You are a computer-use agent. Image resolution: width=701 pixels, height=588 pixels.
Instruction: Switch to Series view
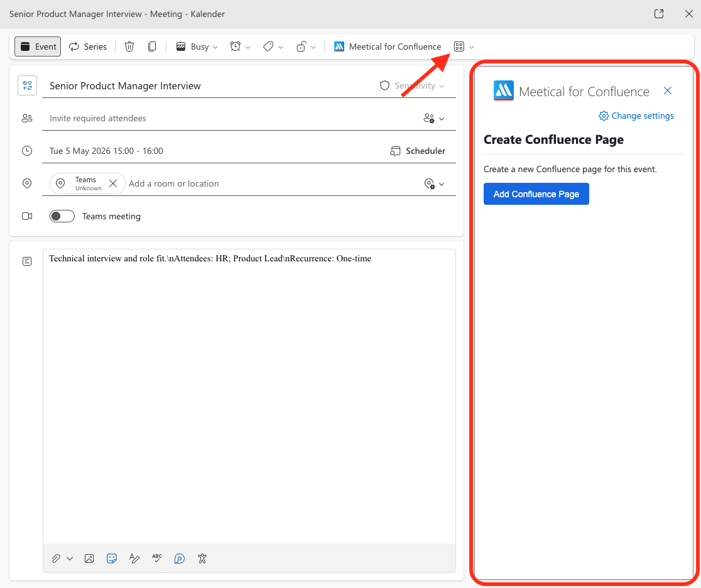click(88, 46)
